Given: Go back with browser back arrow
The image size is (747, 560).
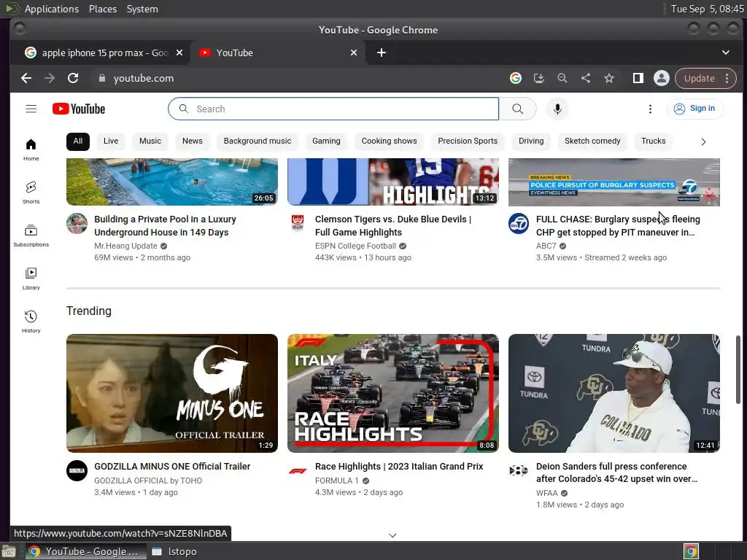Looking at the screenshot, I should 26,78.
